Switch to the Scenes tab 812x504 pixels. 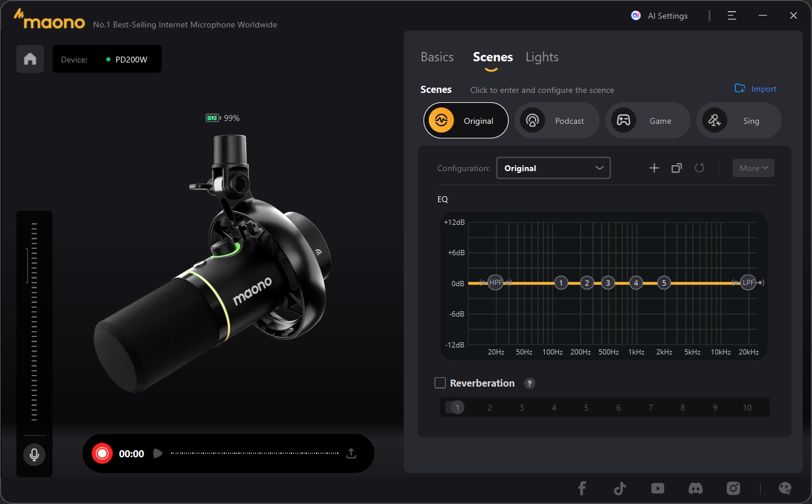click(x=493, y=57)
